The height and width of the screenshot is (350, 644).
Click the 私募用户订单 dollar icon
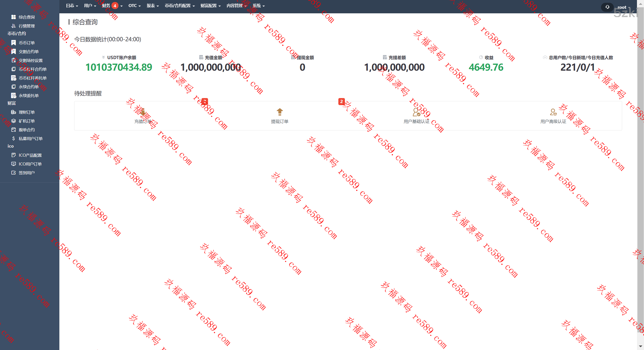pos(14,139)
